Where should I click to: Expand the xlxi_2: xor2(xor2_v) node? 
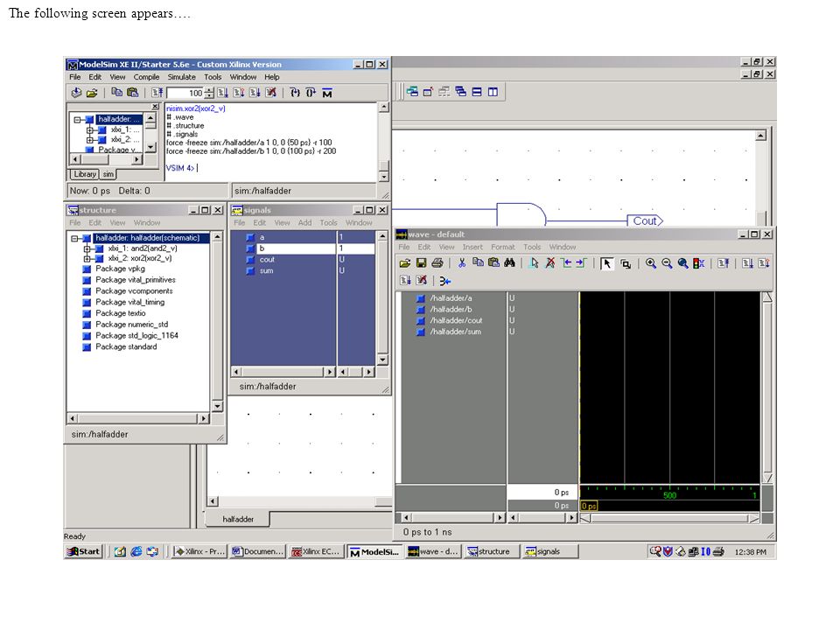tap(87, 258)
